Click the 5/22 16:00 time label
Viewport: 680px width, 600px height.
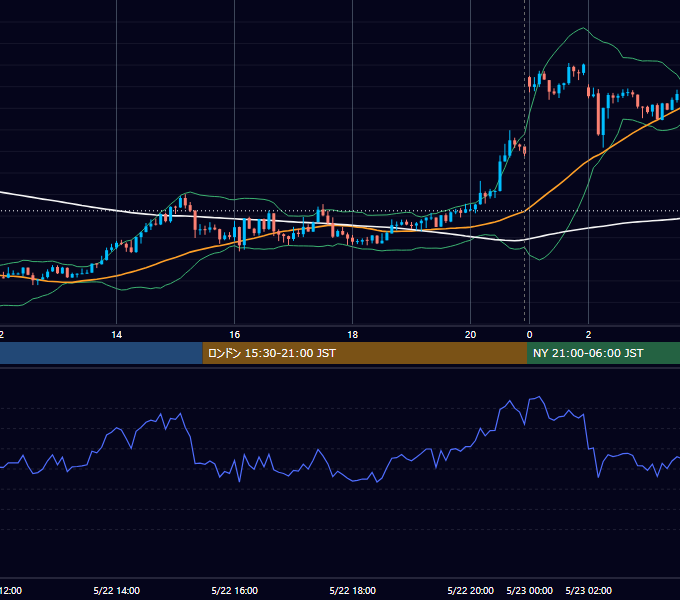pos(235,590)
